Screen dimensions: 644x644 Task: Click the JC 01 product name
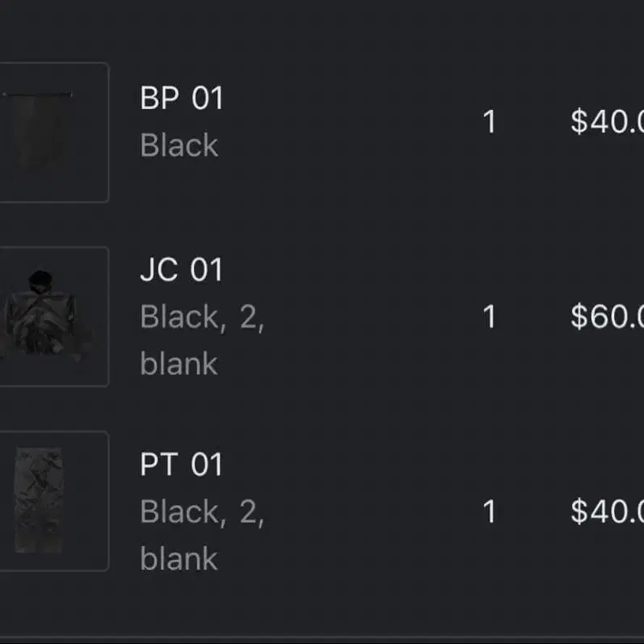tap(181, 270)
